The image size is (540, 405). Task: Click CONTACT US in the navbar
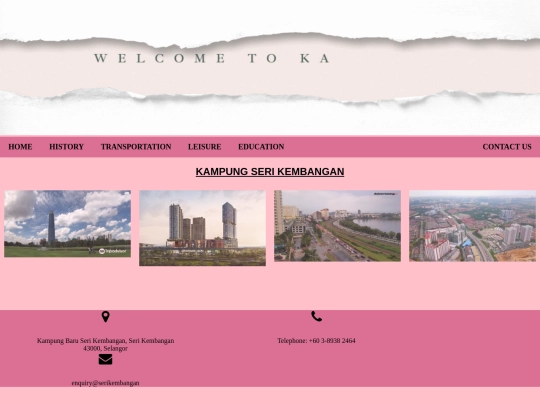(507, 147)
